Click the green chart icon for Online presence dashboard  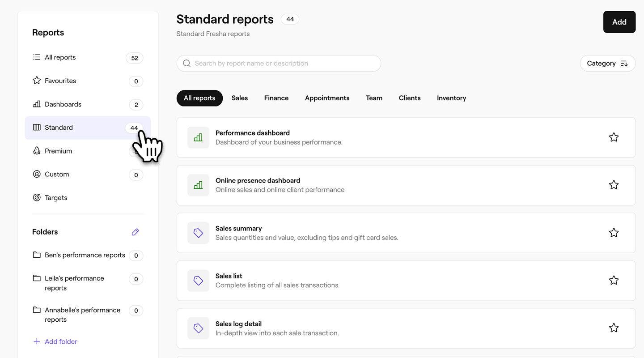point(198,185)
